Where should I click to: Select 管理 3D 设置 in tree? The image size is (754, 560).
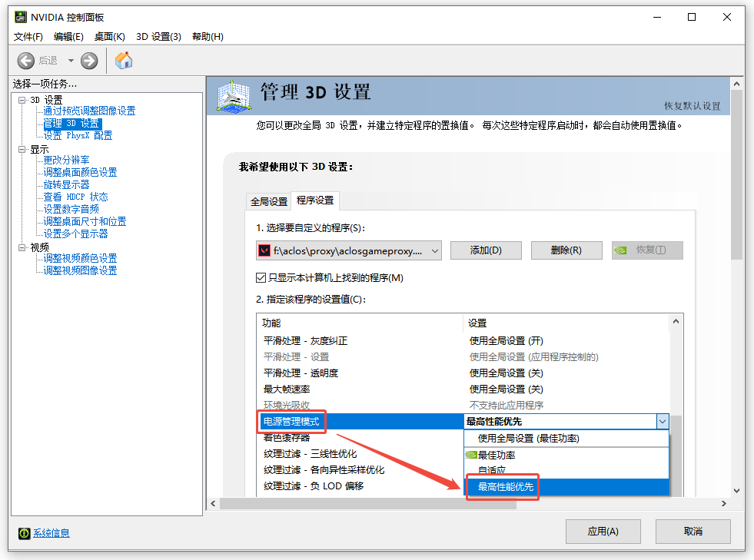point(71,124)
